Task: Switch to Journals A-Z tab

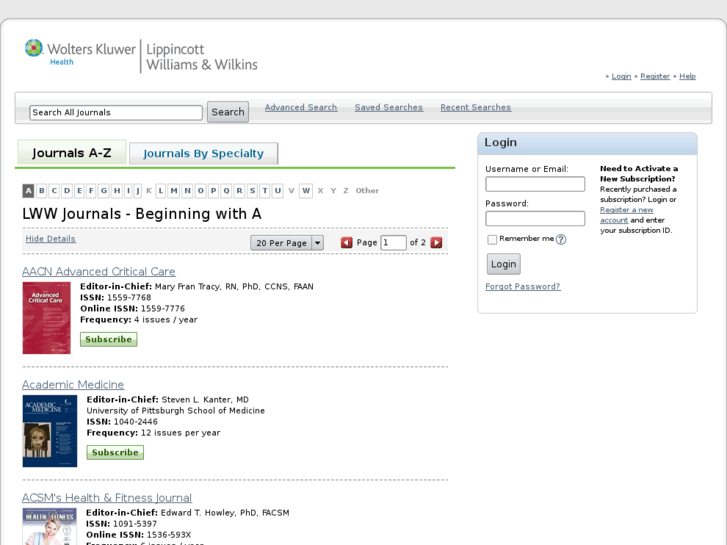Action: click(71, 153)
